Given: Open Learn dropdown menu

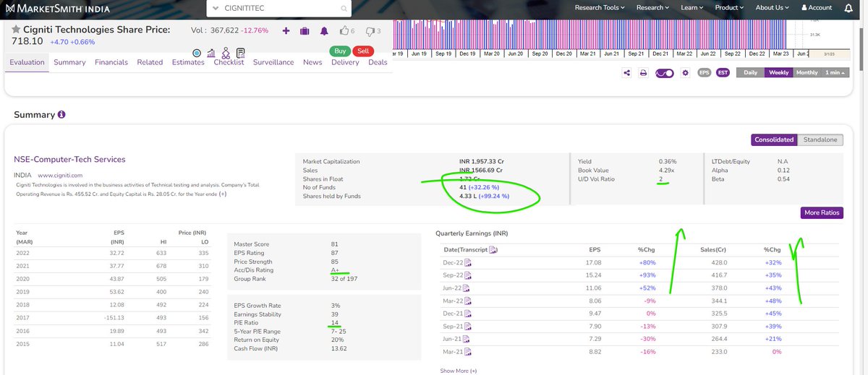Looking at the screenshot, I should click(x=692, y=8).
